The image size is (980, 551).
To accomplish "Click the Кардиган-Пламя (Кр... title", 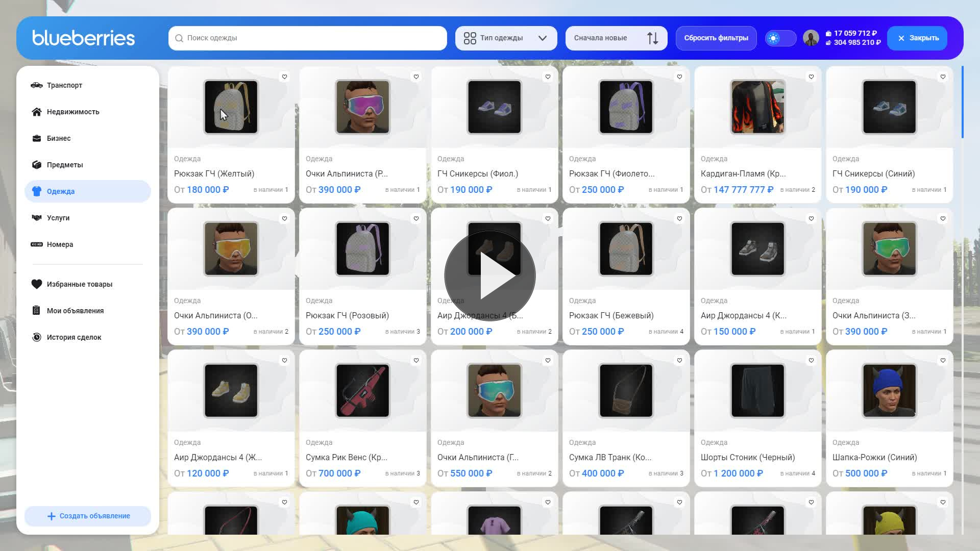I will pyautogui.click(x=743, y=174).
